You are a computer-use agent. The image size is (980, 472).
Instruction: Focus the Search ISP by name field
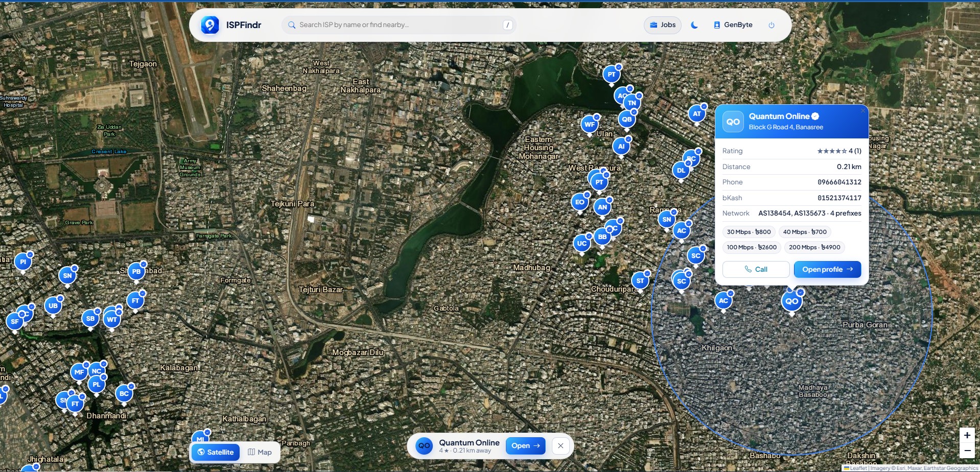pos(399,25)
